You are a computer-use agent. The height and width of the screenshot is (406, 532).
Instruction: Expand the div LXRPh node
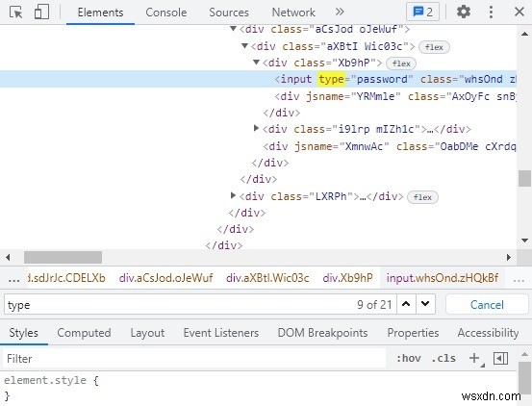pos(233,195)
